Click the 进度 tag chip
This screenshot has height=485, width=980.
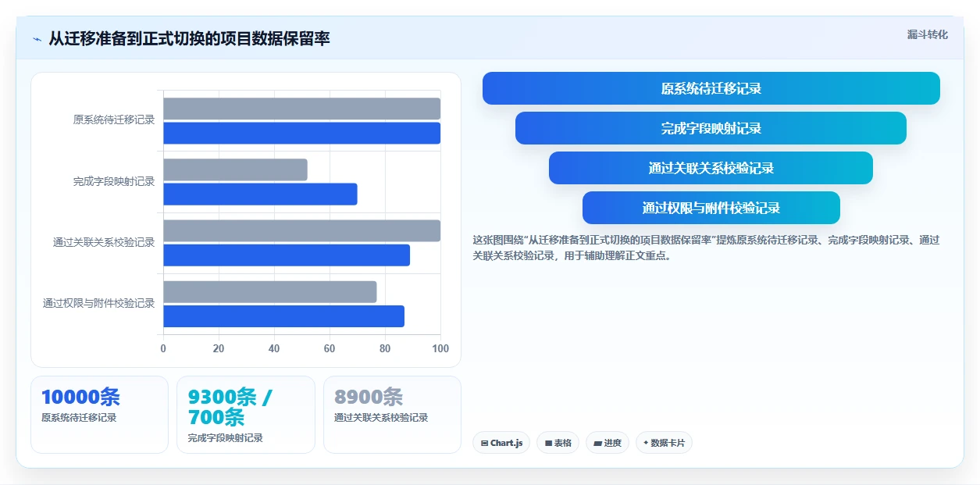click(x=607, y=443)
